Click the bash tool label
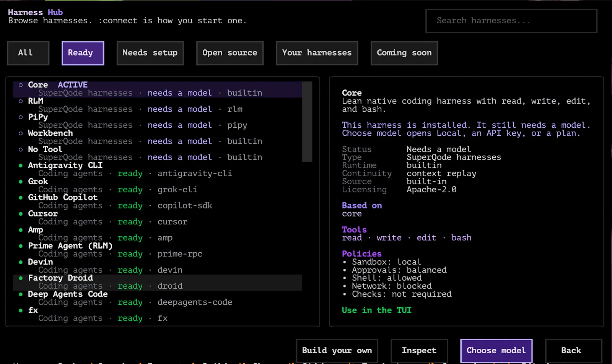612x364 pixels. tap(461, 238)
